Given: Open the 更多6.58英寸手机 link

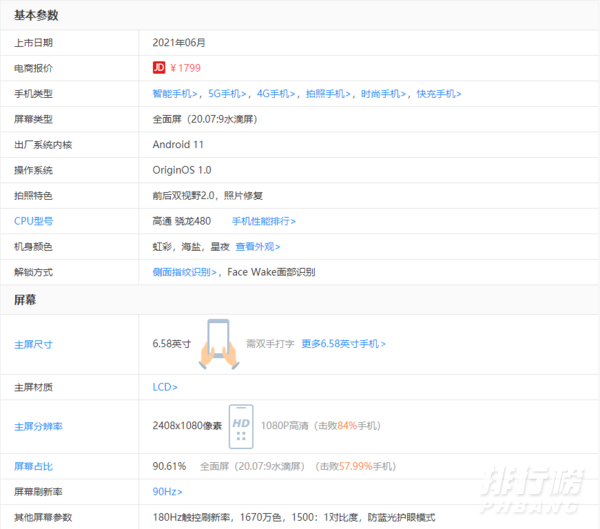Looking at the screenshot, I should tap(344, 344).
